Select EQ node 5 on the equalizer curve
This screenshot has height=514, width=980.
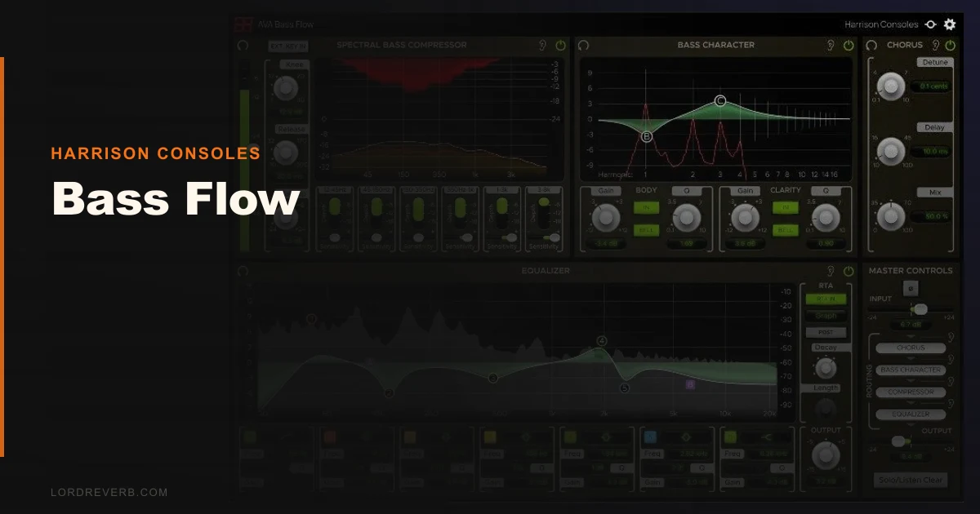tap(625, 388)
